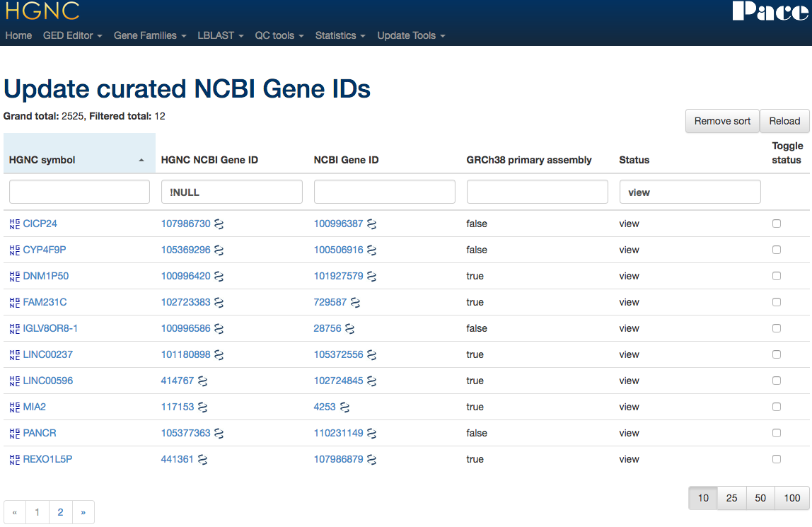Click the NCBI icon beside 107986730

pyautogui.click(x=219, y=224)
